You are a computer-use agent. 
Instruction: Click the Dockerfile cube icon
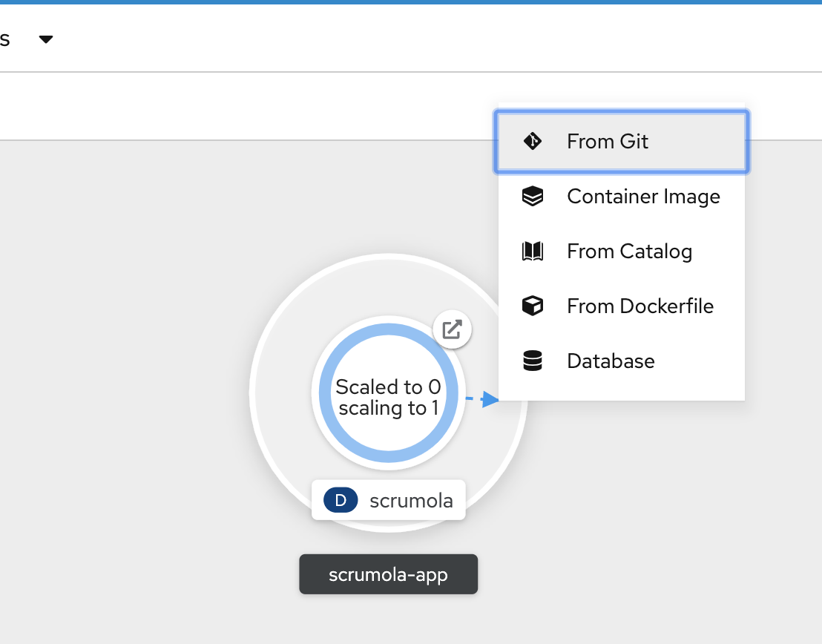533,306
